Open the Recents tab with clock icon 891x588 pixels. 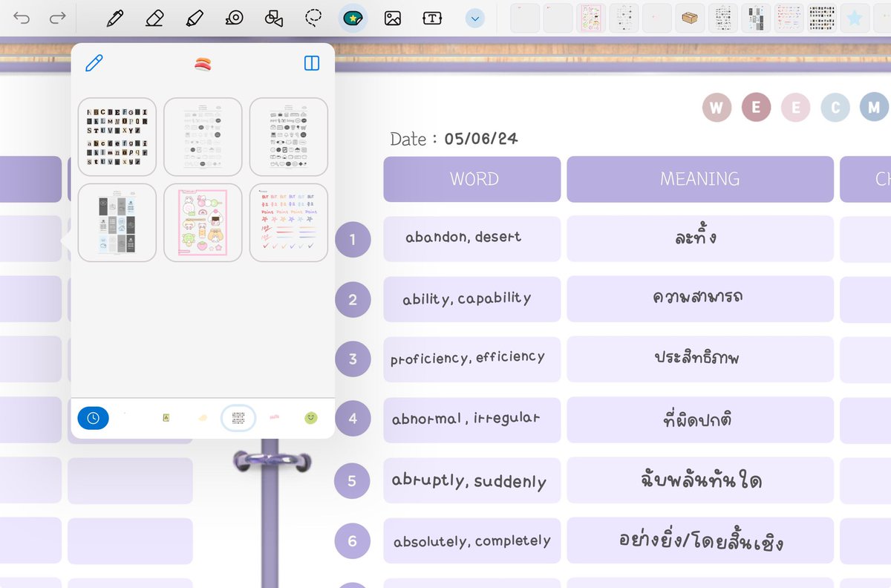[93, 418]
